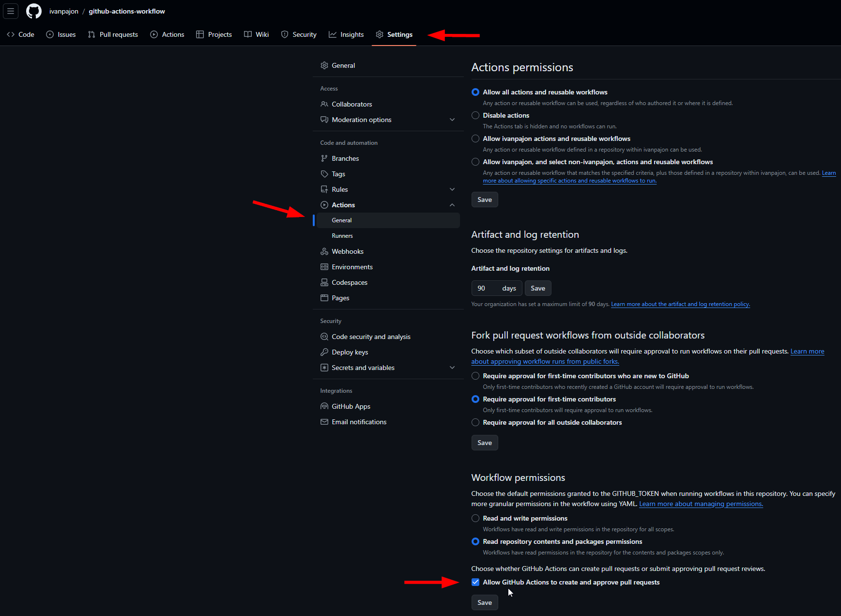Click the Secrets and variables asterisk icon
841x616 pixels.
click(x=324, y=368)
